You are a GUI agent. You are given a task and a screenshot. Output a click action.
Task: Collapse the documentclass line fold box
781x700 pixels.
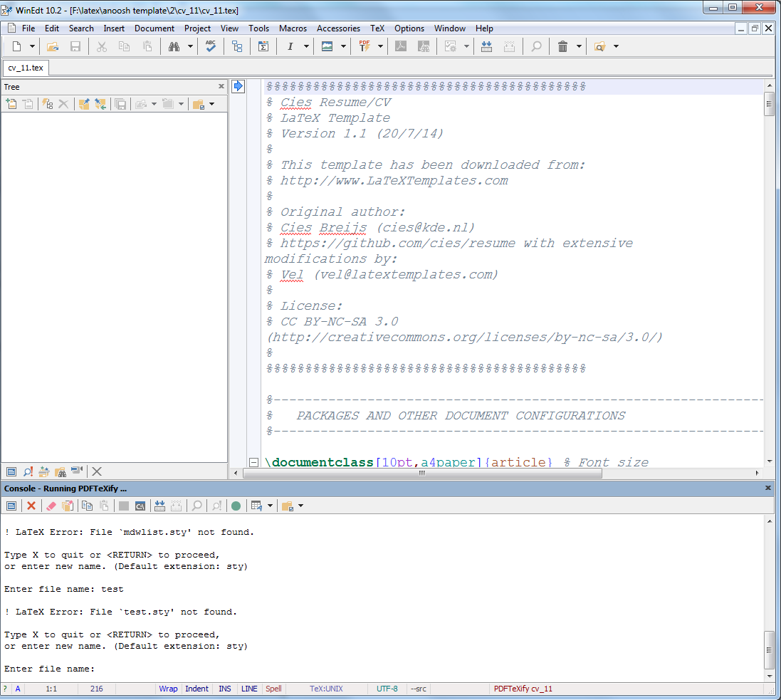pos(253,462)
